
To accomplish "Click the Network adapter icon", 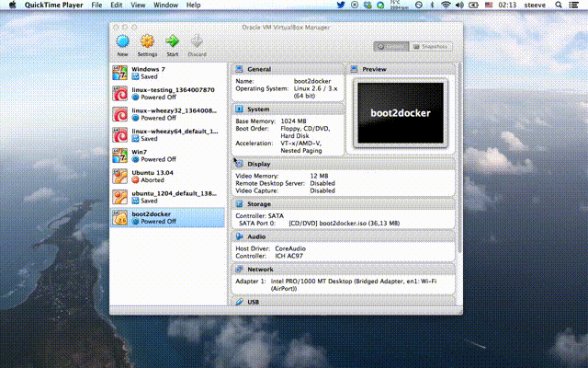I will pos(239,270).
